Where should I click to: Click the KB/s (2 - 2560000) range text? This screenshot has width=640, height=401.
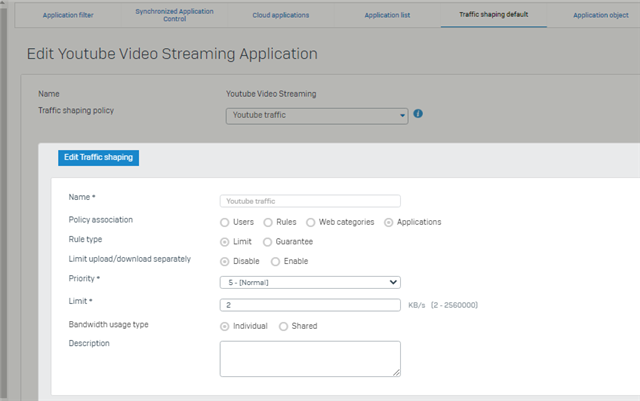pyautogui.click(x=443, y=305)
